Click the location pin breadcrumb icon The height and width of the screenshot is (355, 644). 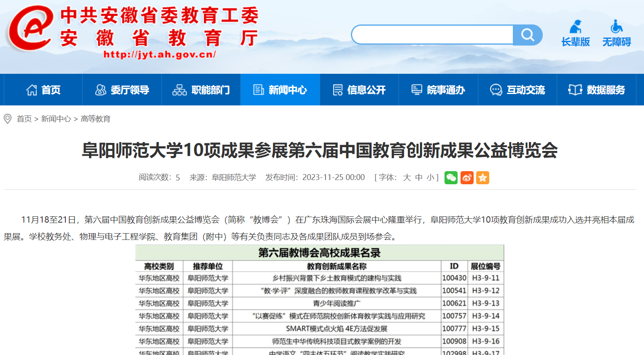(8, 119)
